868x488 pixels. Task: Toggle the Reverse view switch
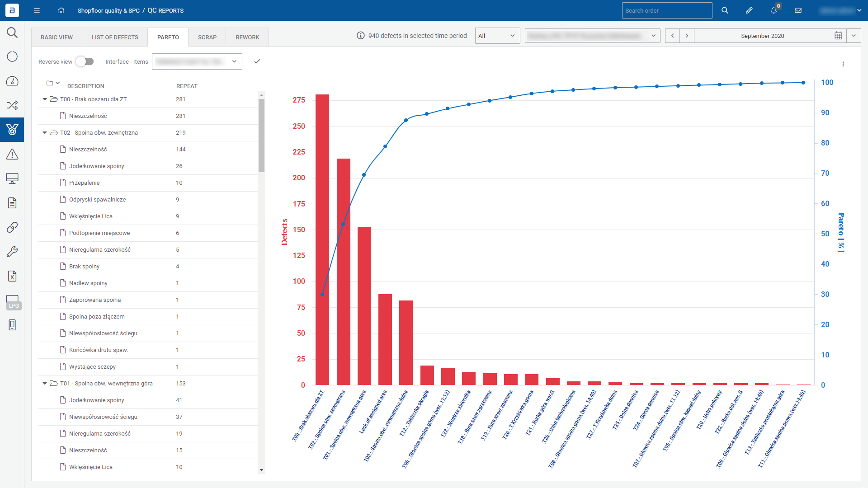(x=85, y=61)
